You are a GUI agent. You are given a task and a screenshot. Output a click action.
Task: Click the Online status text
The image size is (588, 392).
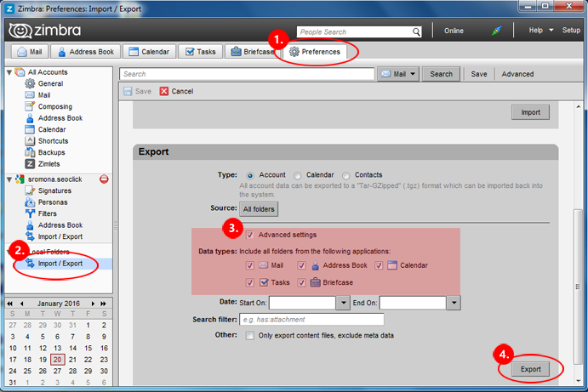click(454, 31)
